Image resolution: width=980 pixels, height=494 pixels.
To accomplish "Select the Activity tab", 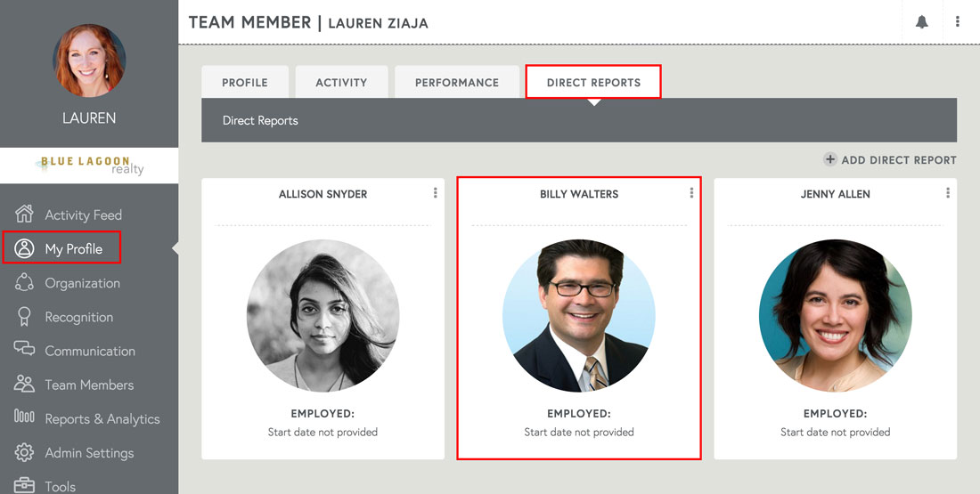I will 341,83.
